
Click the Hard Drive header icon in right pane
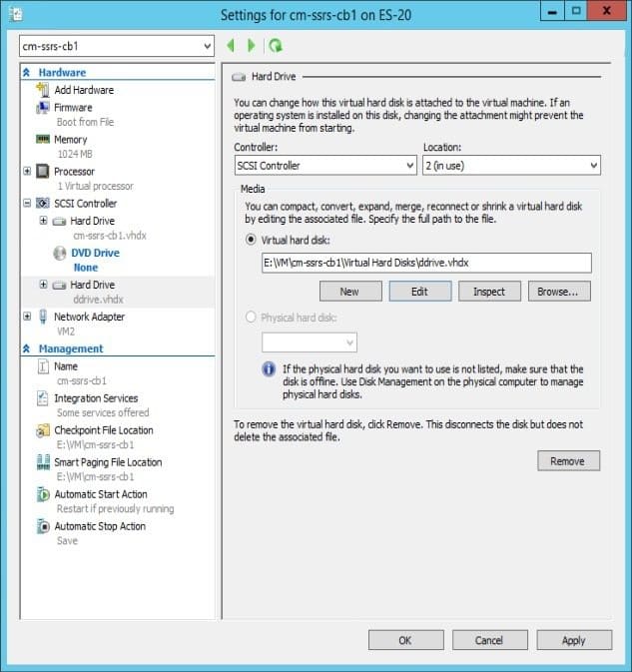click(239, 77)
